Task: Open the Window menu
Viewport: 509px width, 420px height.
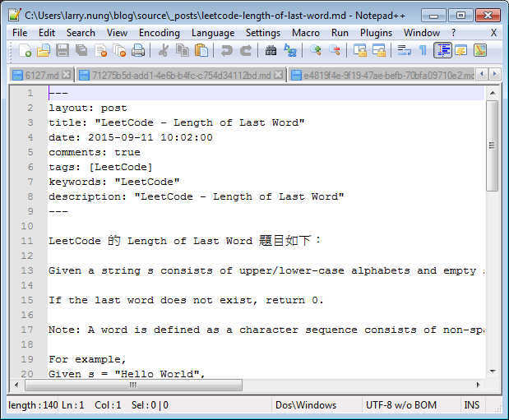Action: 421,33
